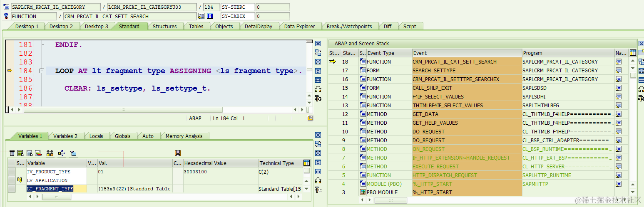Open the Break./Watchpoints tab
The image size is (644, 207).
[x=349, y=26]
